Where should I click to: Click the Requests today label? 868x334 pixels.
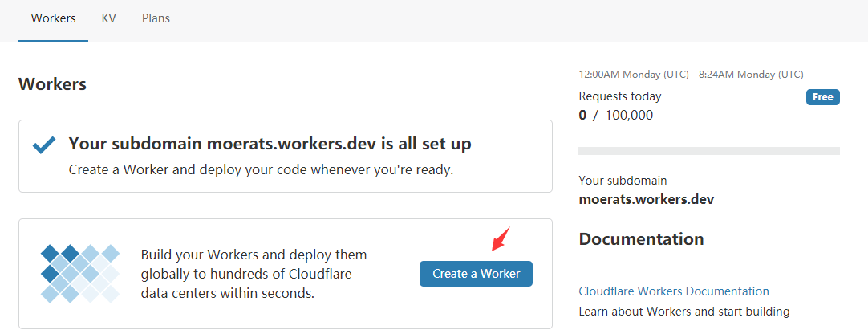[x=619, y=96]
